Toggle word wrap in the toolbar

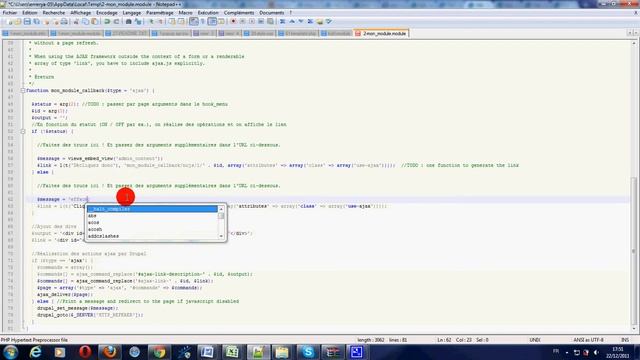point(193,21)
